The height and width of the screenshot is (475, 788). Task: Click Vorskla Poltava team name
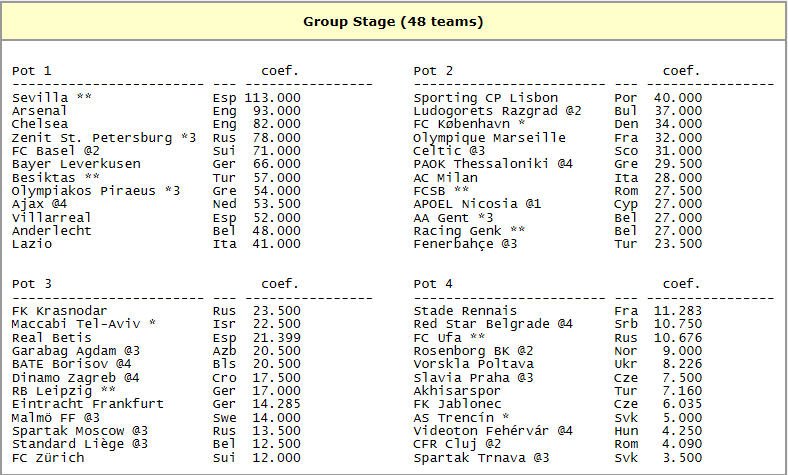click(x=474, y=363)
